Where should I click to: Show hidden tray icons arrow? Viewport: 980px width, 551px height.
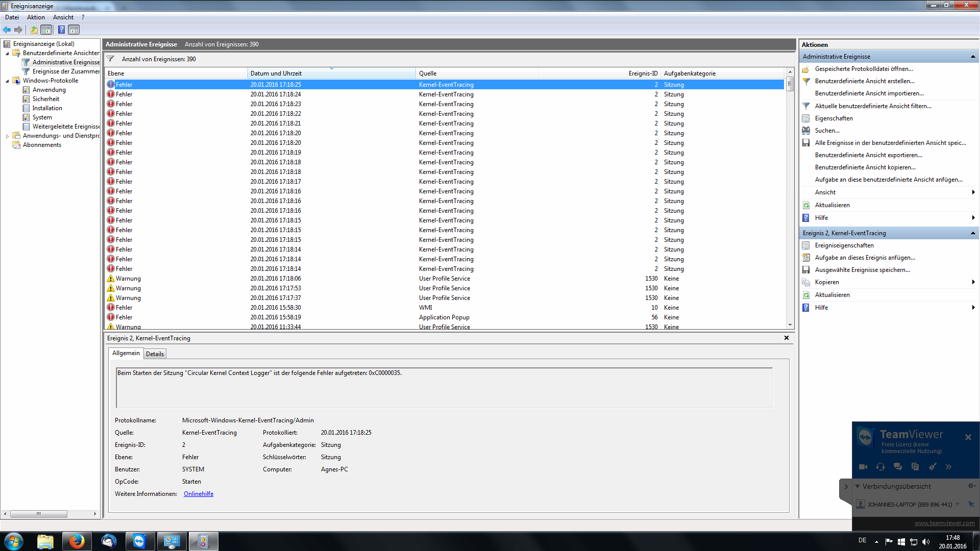click(x=876, y=542)
